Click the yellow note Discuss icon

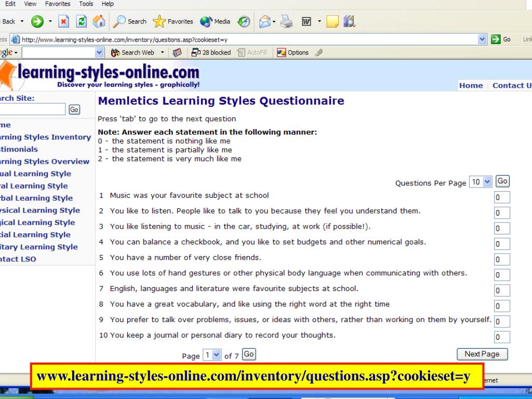coord(332,21)
